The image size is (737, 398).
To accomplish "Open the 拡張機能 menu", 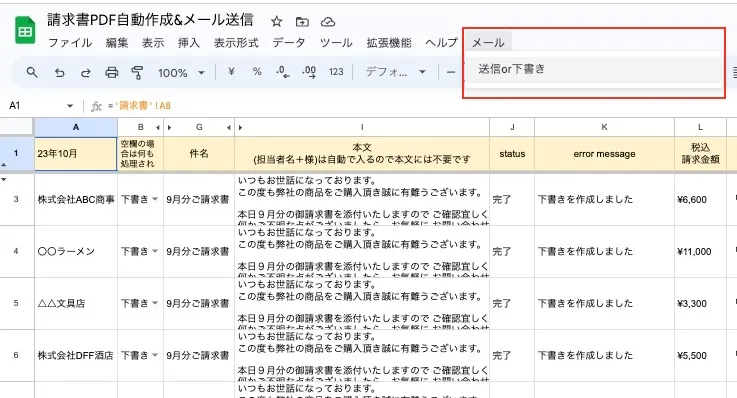I will click(389, 43).
